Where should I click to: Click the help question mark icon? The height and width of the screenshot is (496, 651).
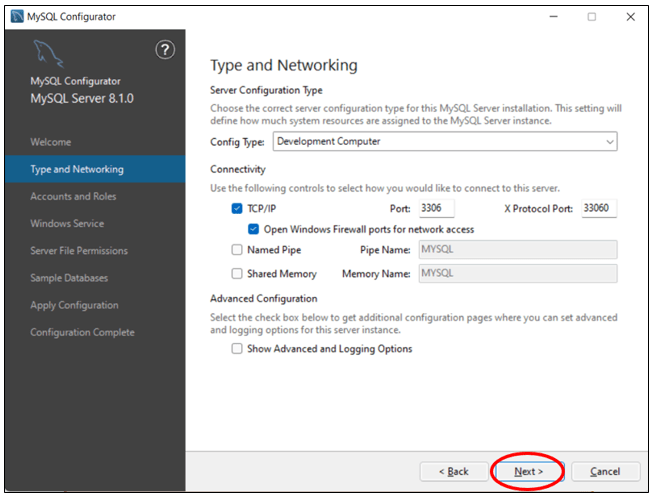tap(167, 51)
